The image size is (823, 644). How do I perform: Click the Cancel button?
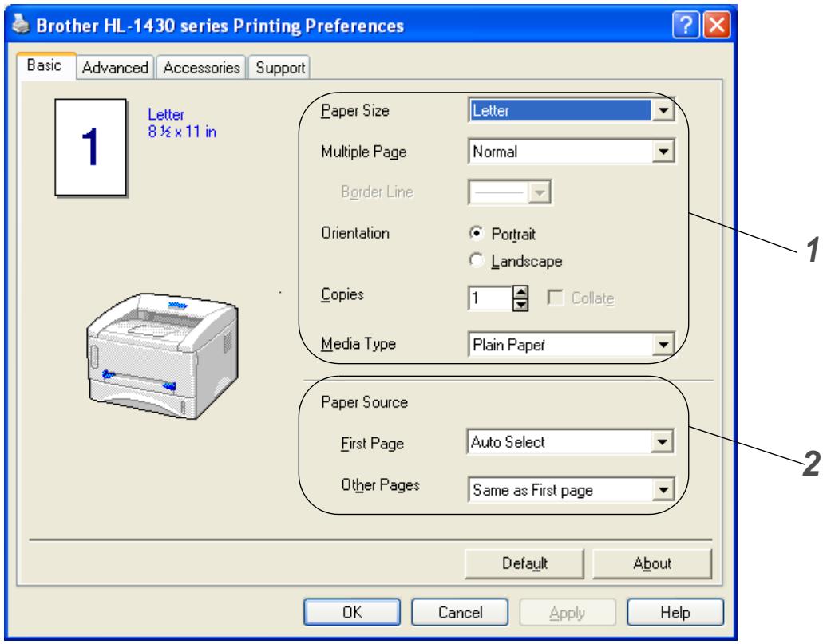[460, 612]
